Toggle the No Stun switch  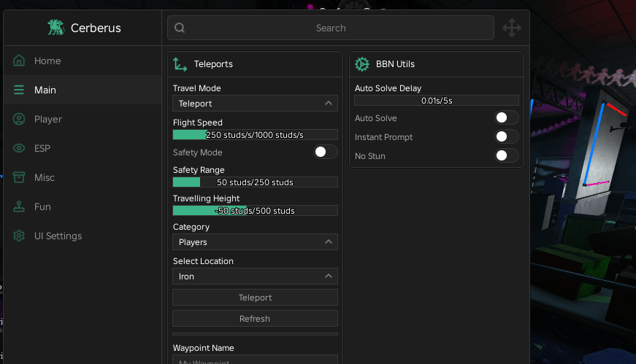tap(507, 155)
